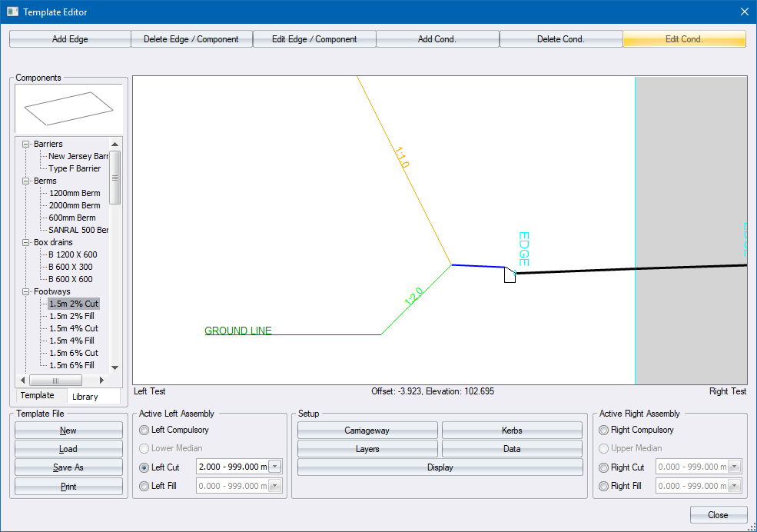Select the Type F Barrier component

tap(75, 169)
